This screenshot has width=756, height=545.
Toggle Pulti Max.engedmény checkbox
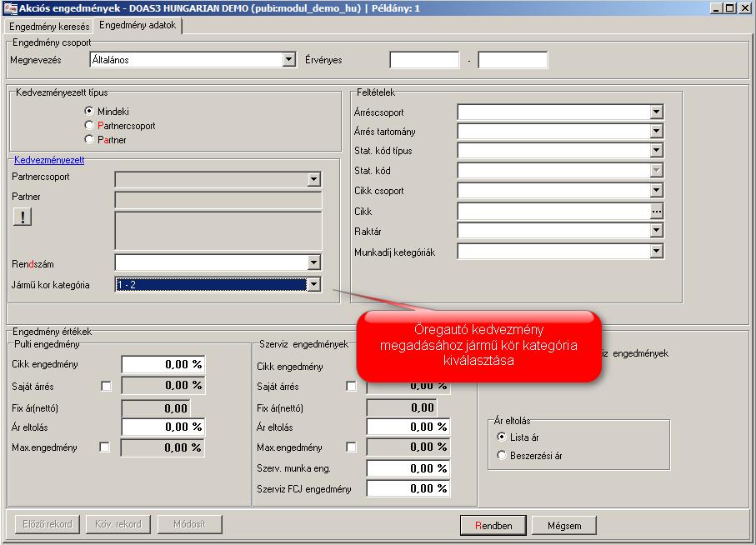(x=104, y=447)
